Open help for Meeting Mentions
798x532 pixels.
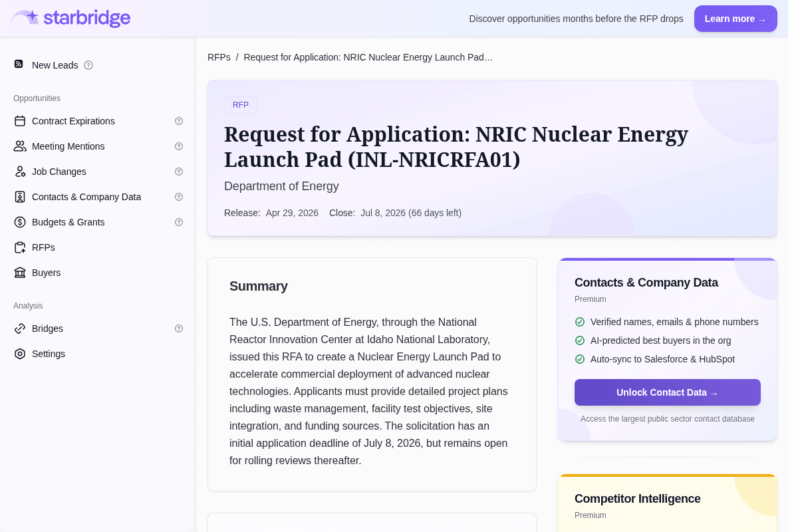[179, 146]
